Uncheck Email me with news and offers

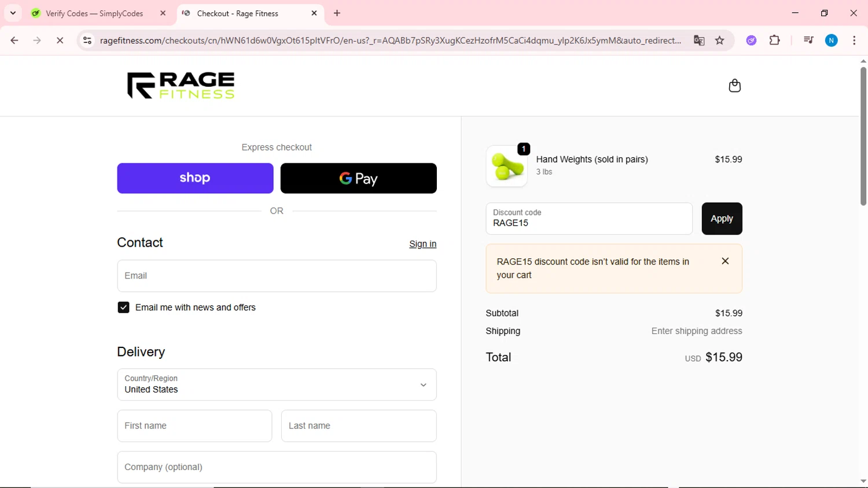123,307
